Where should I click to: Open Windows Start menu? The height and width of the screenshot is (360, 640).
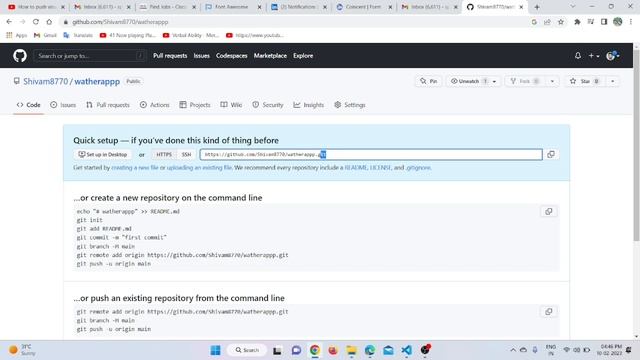point(216,350)
